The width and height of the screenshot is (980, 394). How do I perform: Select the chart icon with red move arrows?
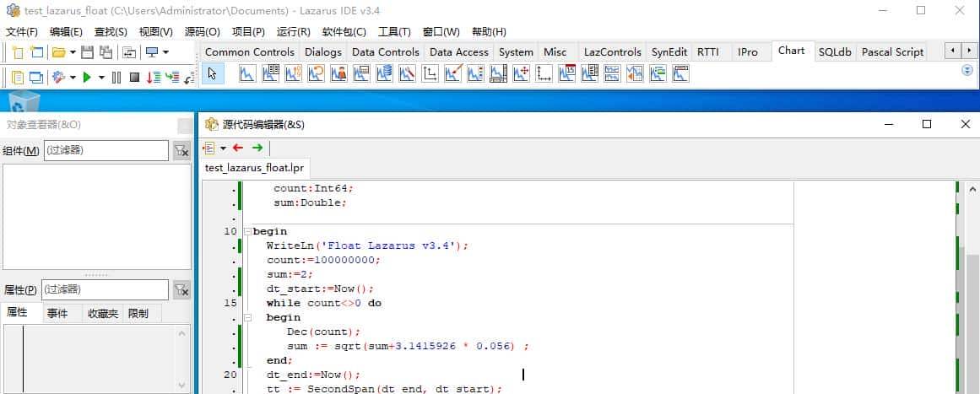pos(522,73)
